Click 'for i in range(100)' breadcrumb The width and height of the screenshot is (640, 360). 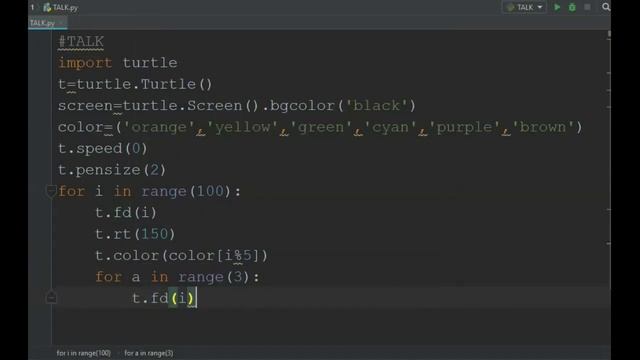[x=83, y=353]
